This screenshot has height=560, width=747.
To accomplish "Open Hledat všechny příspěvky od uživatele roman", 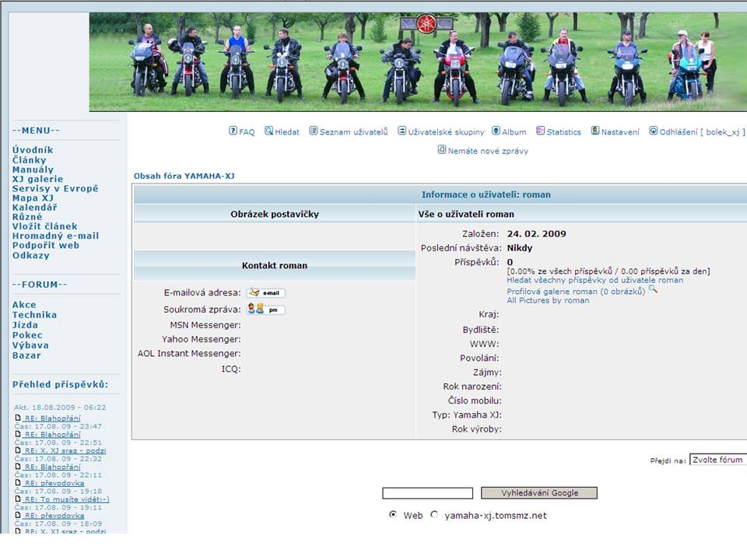I will [x=594, y=280].
